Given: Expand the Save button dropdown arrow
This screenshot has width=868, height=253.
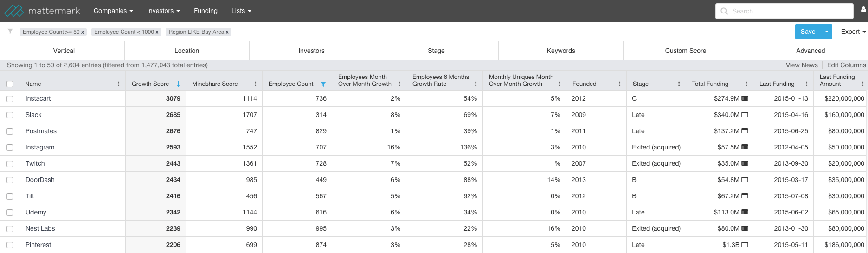Looking at the screenshot, I should [x=827, y=32].
